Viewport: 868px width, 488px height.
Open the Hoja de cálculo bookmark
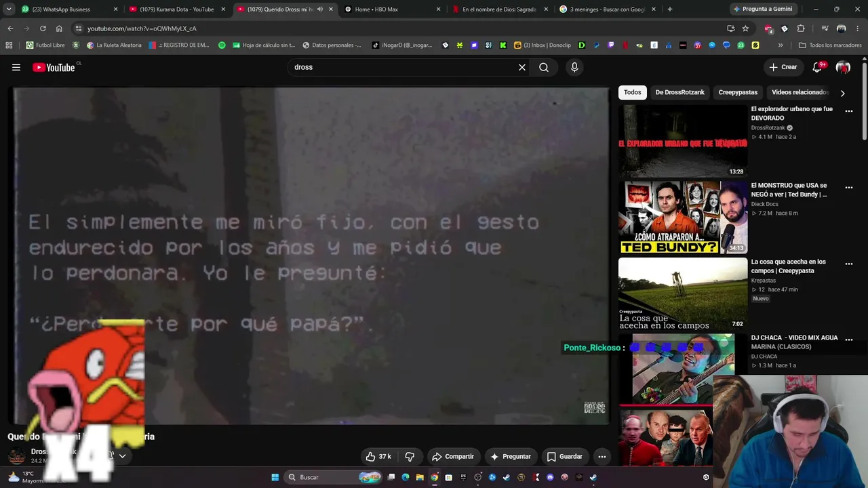[x=263, y=45]
